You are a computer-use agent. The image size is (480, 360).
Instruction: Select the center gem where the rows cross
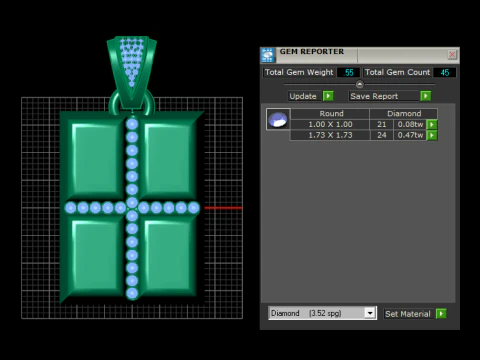coord(132,203)
